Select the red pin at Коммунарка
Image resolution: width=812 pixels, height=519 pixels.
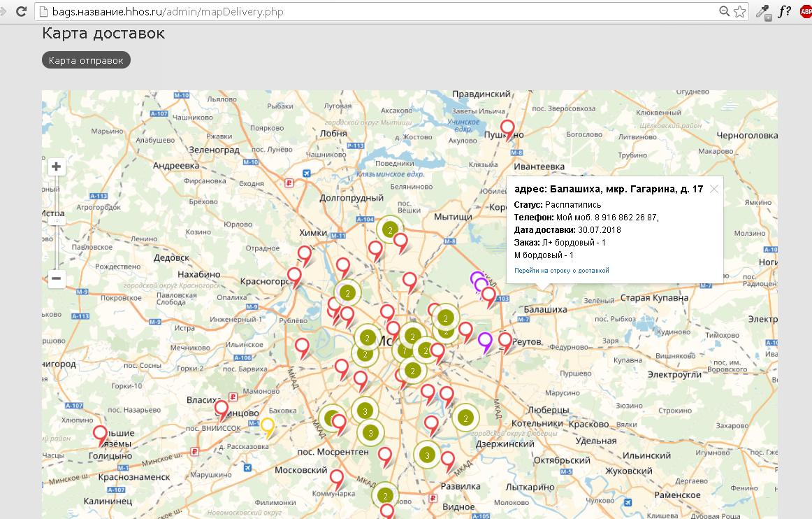(337, 478)
